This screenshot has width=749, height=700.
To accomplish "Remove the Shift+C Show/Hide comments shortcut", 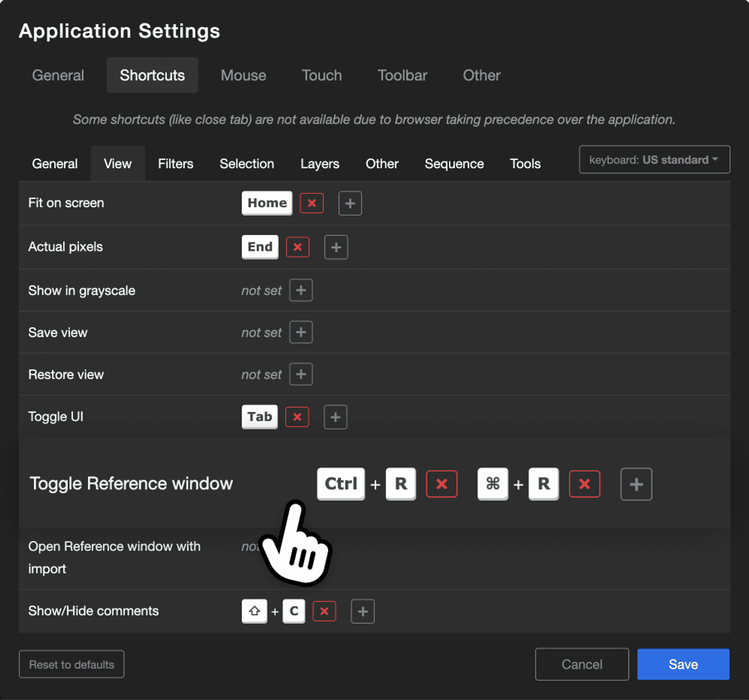I will [x=324, y=611].
